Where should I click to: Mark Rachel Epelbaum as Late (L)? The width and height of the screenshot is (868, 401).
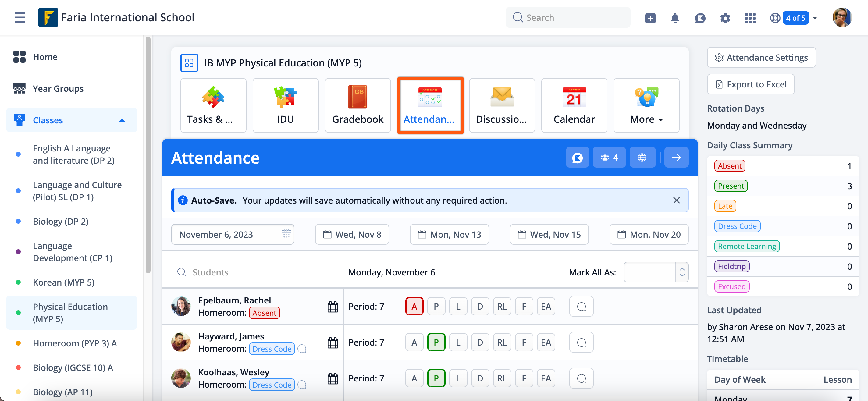458,307
